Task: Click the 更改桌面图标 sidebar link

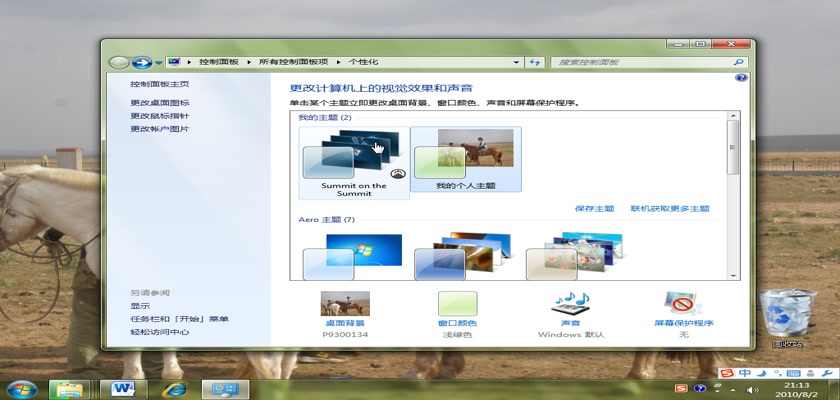Action: tap(159, 103)
